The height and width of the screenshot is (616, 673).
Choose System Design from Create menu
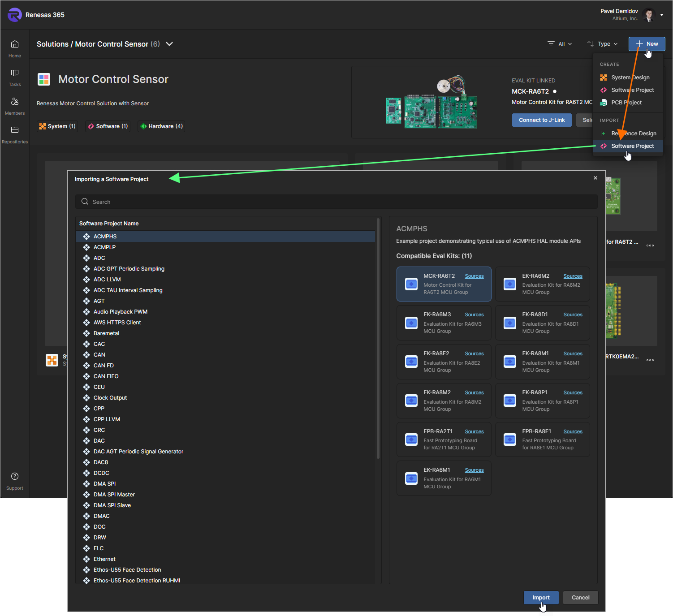[630, 78]
